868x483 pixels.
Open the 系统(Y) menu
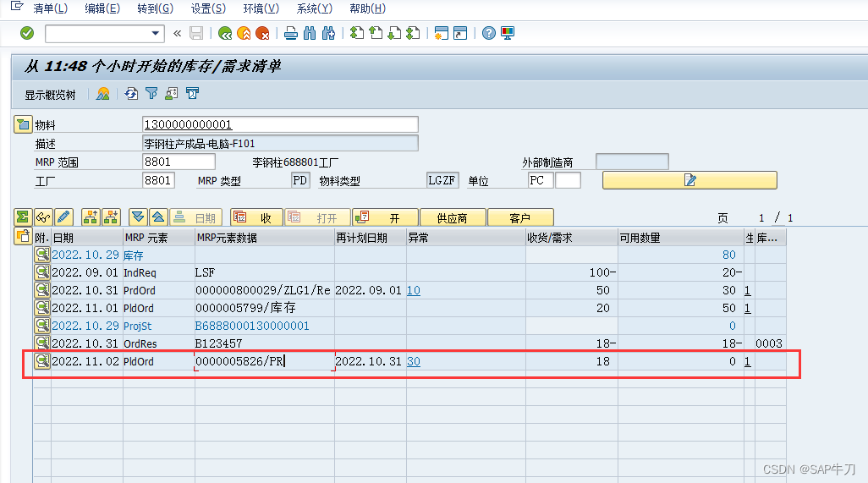(315, 8)
